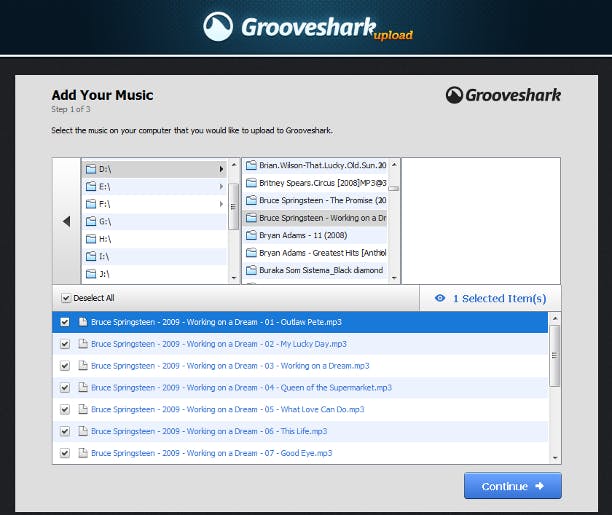
Task: Click down arrow of folder list scrollbar
Action: point(394,278)
